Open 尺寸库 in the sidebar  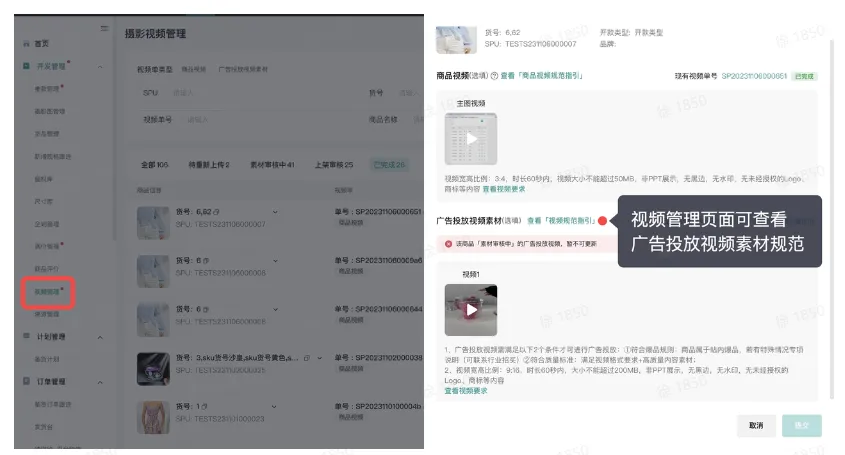44,201
